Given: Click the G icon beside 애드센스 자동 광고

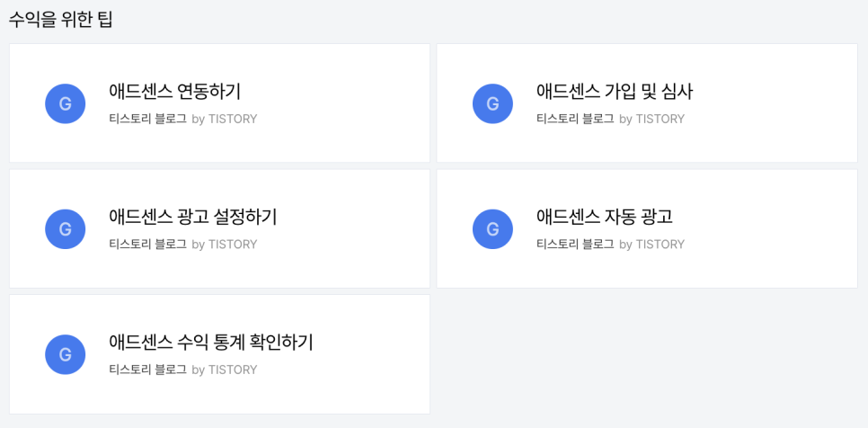Looking at the screenshot, I should [492, 229].
